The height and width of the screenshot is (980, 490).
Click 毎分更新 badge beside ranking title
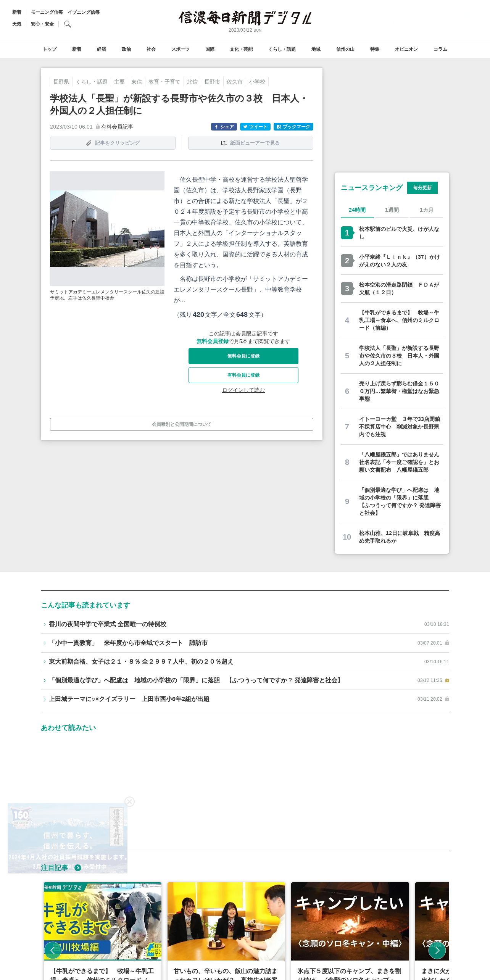pyautogui.click(x=422, y=188)
